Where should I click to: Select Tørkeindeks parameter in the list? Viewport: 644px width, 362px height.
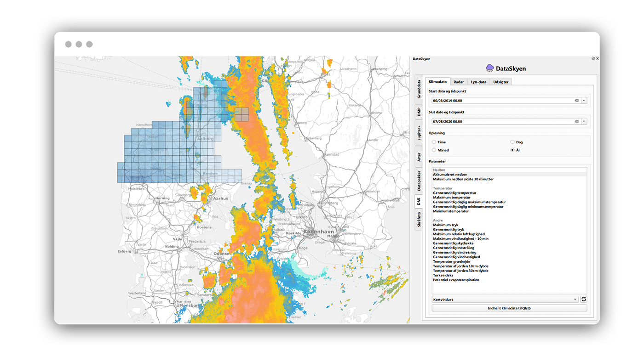click(x=443, y=275)
